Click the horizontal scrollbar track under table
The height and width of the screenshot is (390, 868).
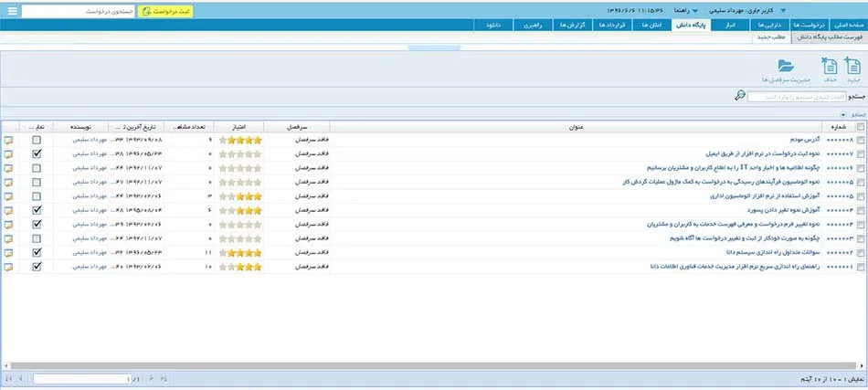pos(434,365)
